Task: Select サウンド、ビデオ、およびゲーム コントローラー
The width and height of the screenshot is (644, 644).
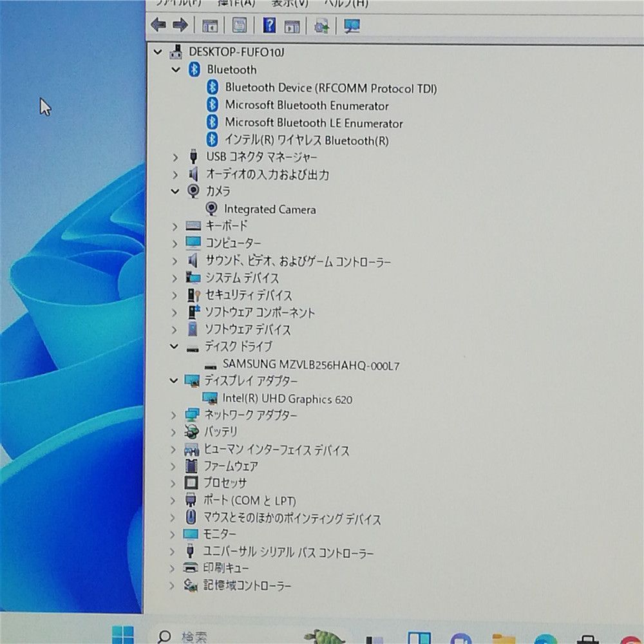Action: pyautogui.click(x=298, y=261)
